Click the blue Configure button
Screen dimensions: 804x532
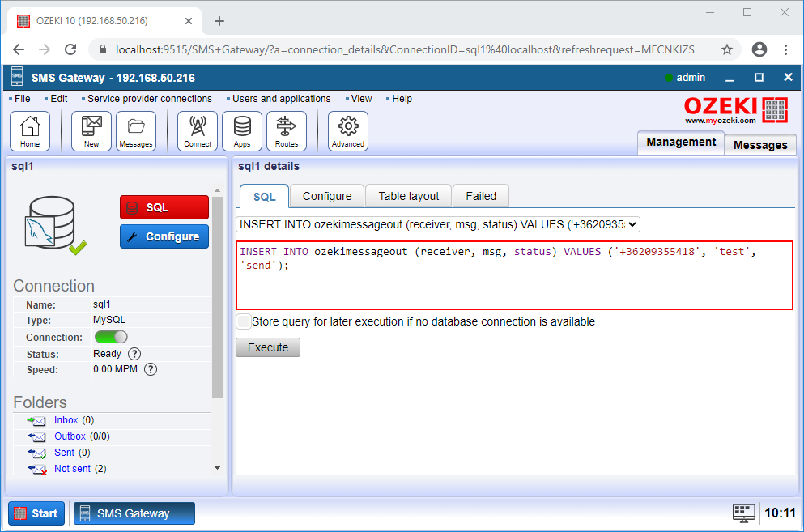pos(164,236)
